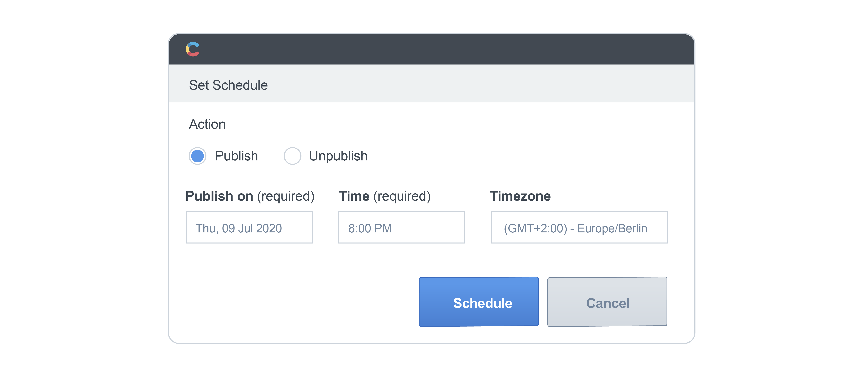Click the Unpublish option label text

click(x=338, y=156)
